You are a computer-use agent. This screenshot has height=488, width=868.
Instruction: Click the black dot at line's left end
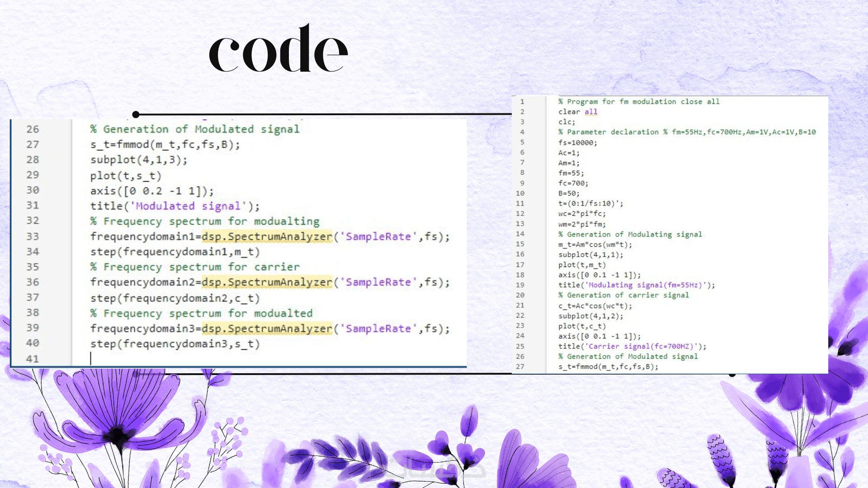136,114
